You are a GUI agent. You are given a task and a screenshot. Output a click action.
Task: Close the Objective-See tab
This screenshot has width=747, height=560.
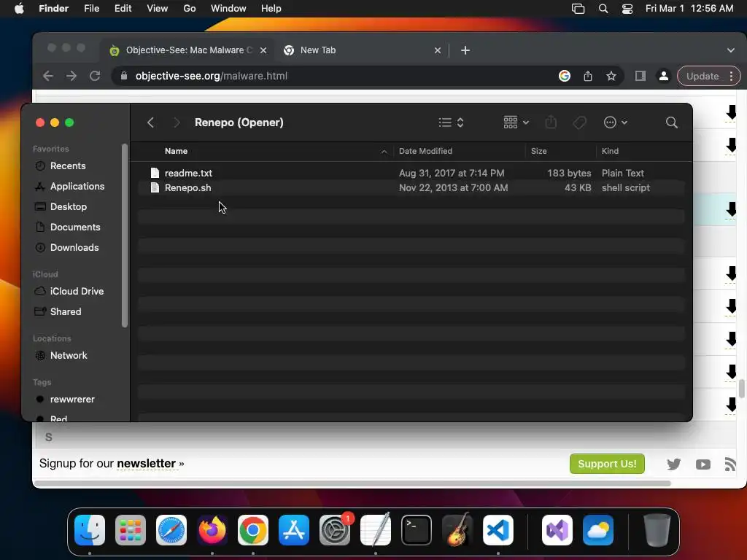263,50
